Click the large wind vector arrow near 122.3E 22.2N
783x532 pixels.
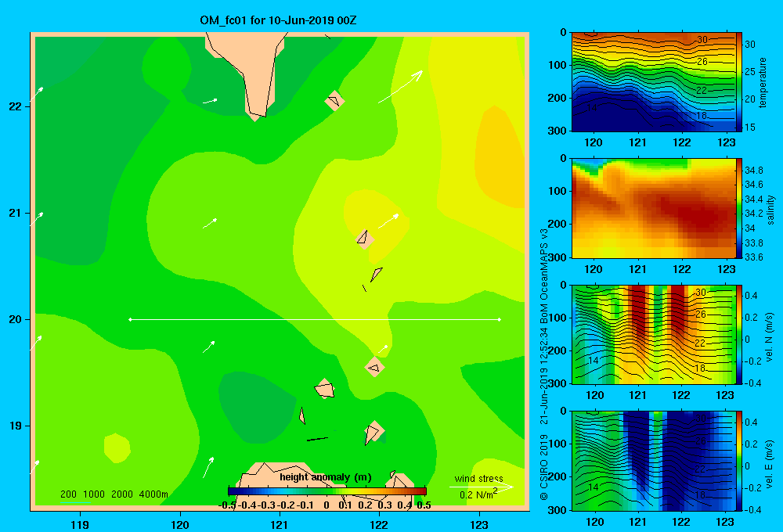400,87
